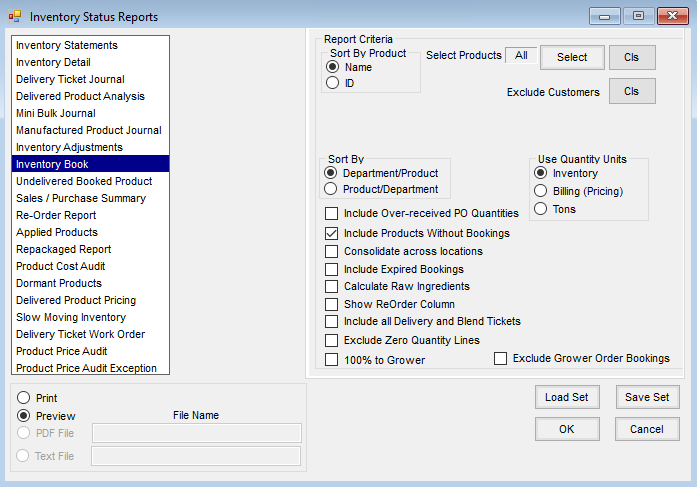Enable Exclude Grower Order Bookings
This screenshot has width=697, height=487.
[x=501, y=358]
